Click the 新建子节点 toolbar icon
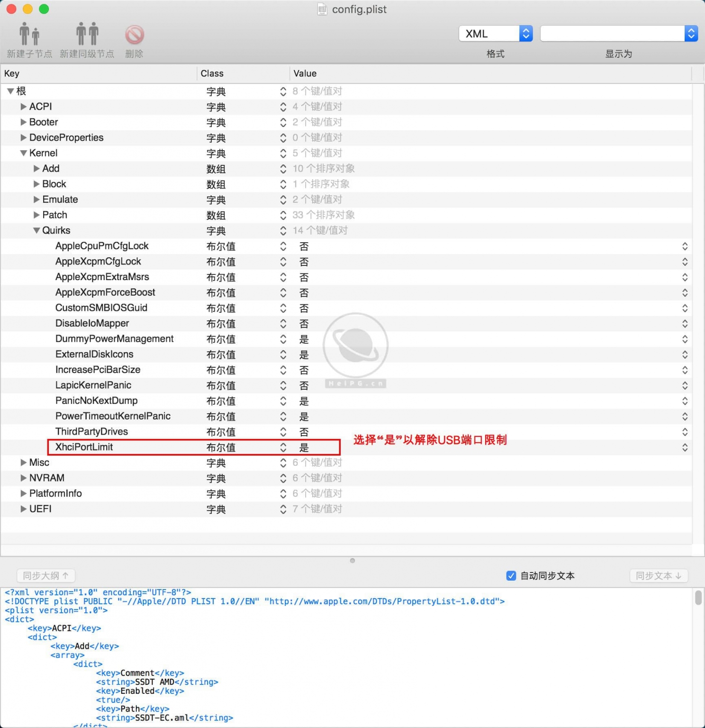The height and width of the screenshot is (728, 705). (x=29, y=33)
